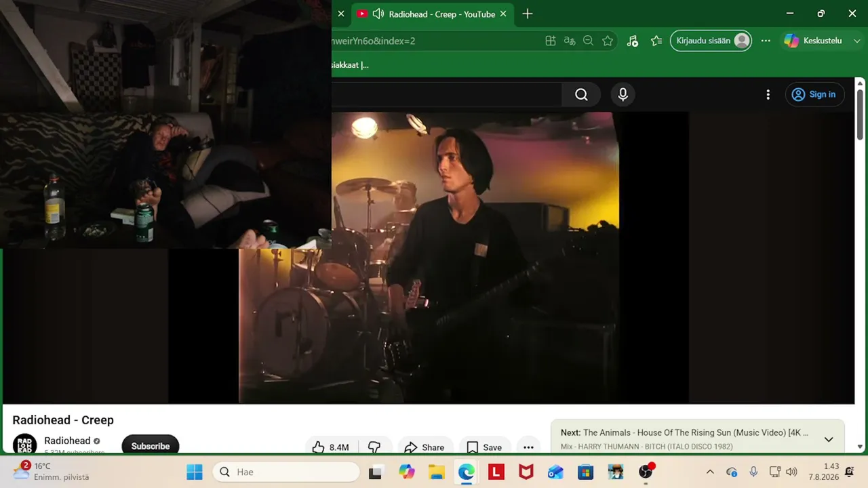This screenshot has height=488, width=868.
Task: Share the Radiohead - Creep video
Action: click(x=424, y=447)
